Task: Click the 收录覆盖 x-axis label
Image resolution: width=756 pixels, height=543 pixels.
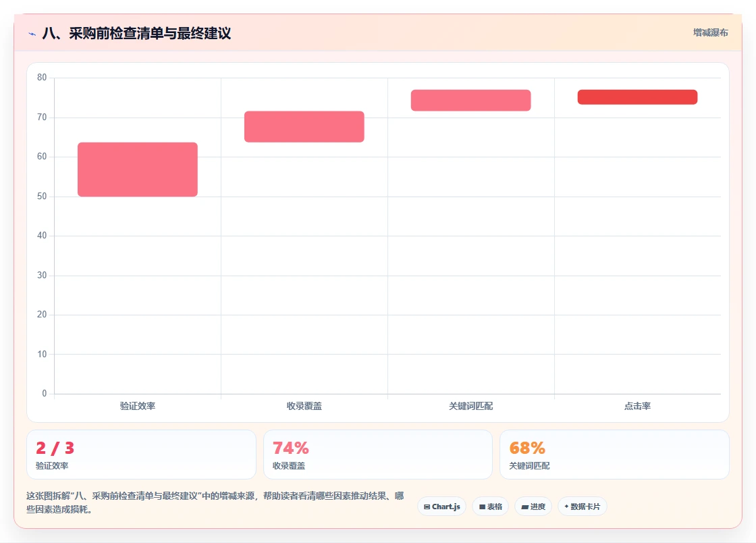Action: point(304,406)
